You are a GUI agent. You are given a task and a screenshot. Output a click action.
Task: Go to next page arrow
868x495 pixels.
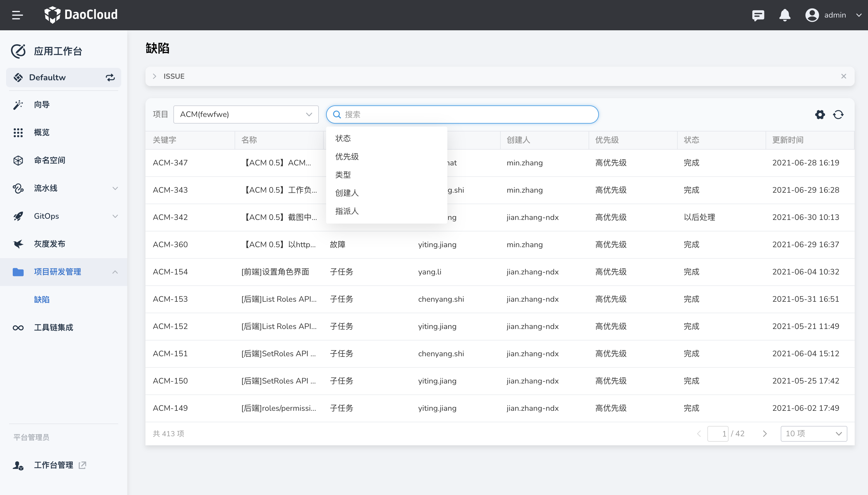click(765, 434)
